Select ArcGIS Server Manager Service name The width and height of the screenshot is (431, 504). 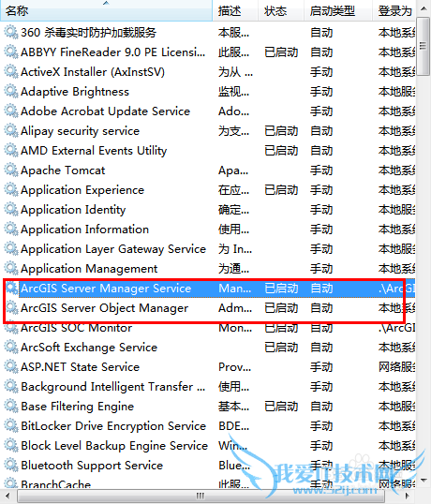click(106, 289)
